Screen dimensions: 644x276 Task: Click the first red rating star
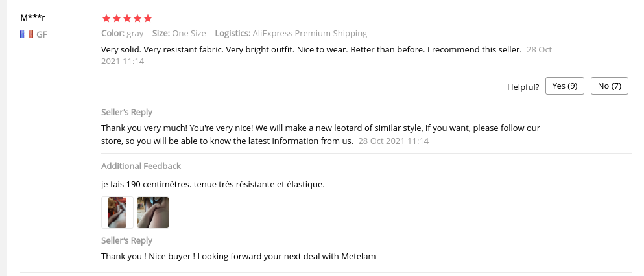[x=106, y=18]
